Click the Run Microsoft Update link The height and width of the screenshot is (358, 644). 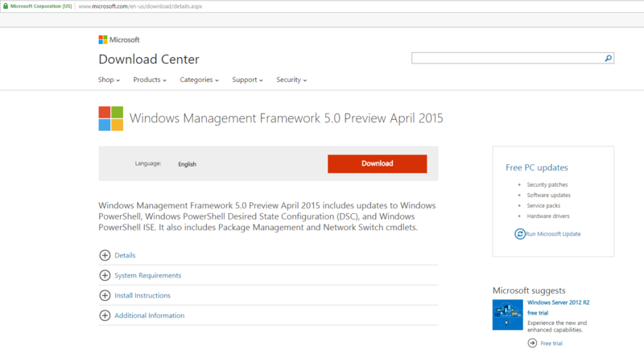tap(553, 234)
